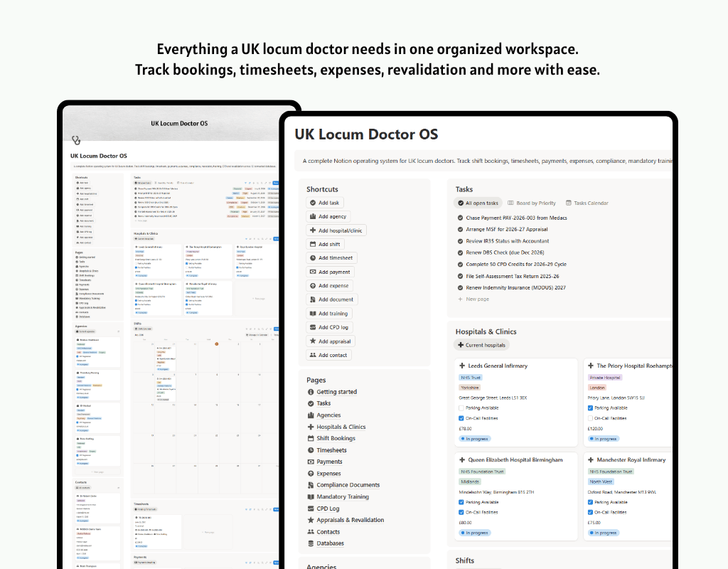
Task: Click check icon beside Renew DBS Check task
Action: click(460, 252)
